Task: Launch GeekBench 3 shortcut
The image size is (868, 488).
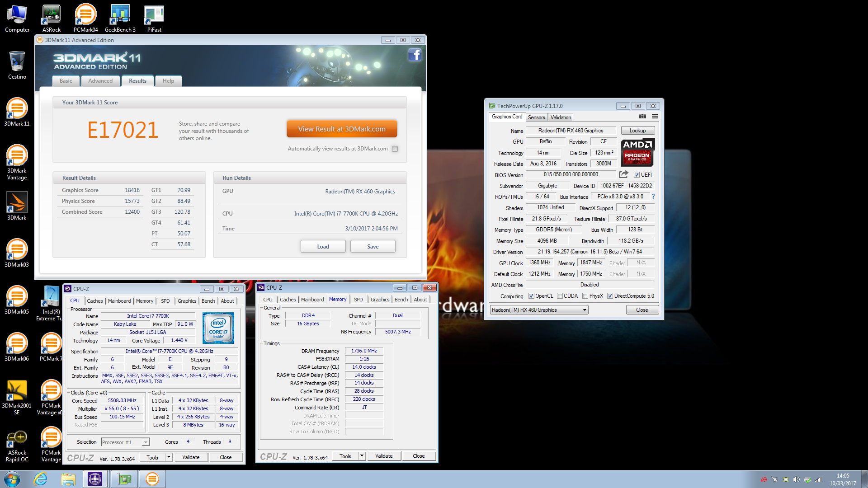Action: pyautogui.click(x=120, y=18)
